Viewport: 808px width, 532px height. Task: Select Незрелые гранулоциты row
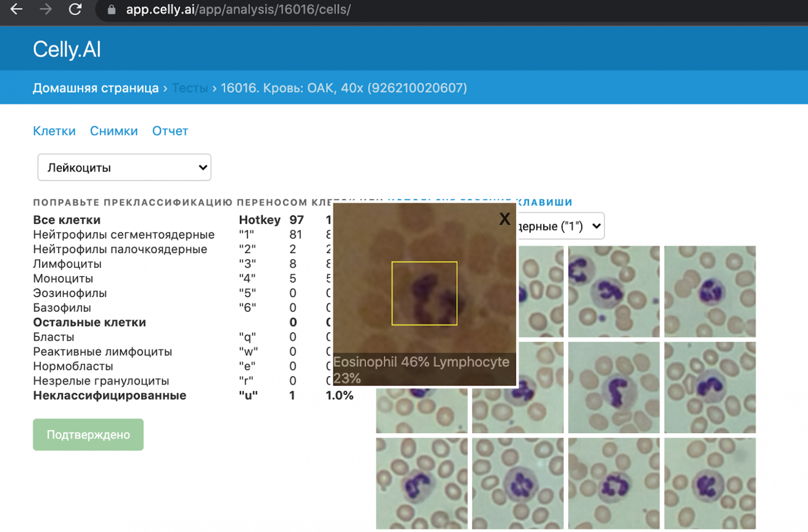(101, 381)
